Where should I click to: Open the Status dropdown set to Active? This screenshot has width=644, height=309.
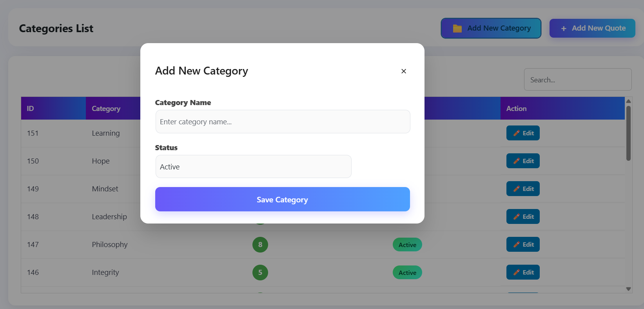[x=253, y=167]
